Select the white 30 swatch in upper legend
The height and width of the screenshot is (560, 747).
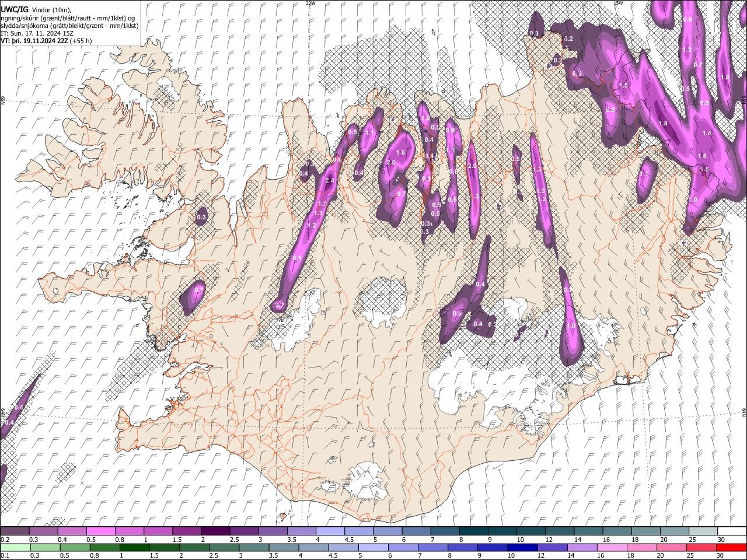click(x=732, y=531)
